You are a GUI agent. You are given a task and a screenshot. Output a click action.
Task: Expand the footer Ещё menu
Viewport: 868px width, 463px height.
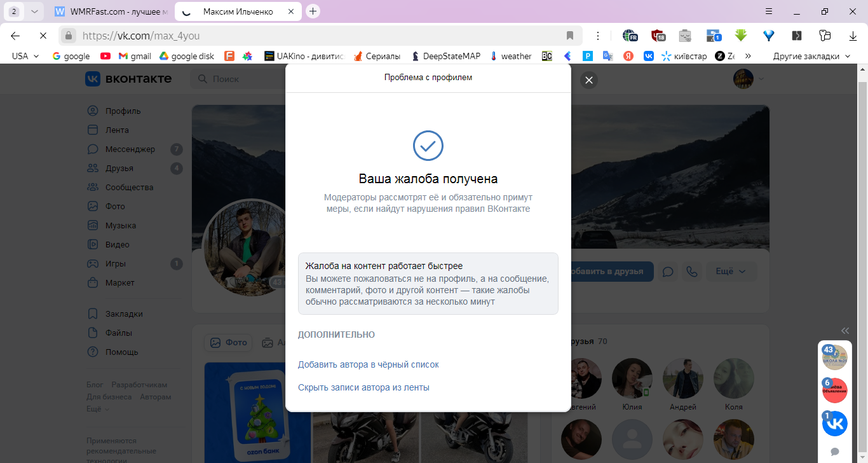(98, 409)
